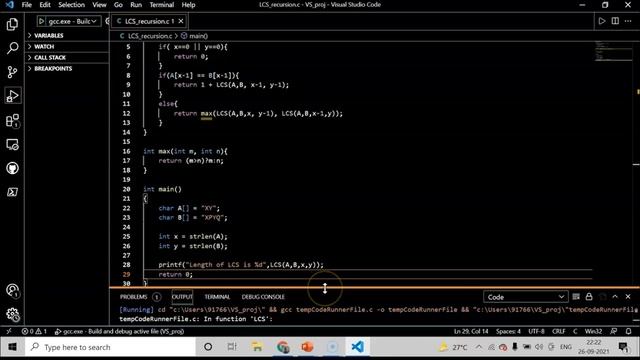Open PowerPoint from taskbar
The width and height of the screenshot is (640, 360).
[x=307, y=347]
